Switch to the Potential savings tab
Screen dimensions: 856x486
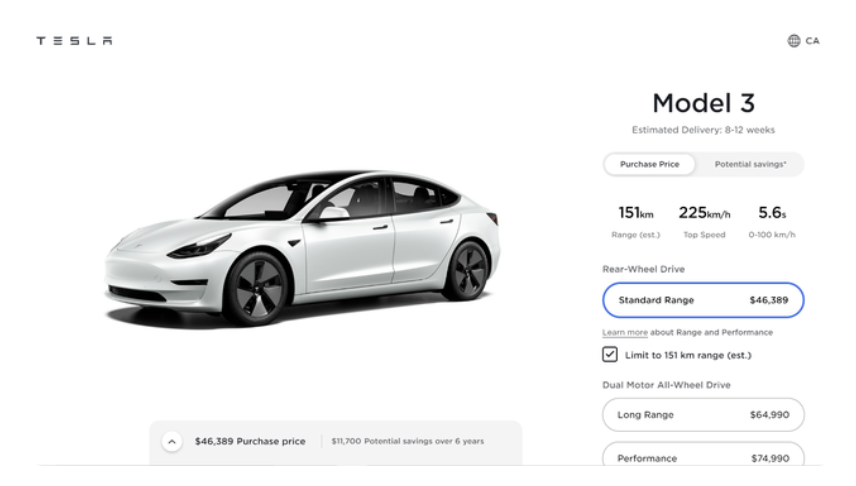[749, 164]
